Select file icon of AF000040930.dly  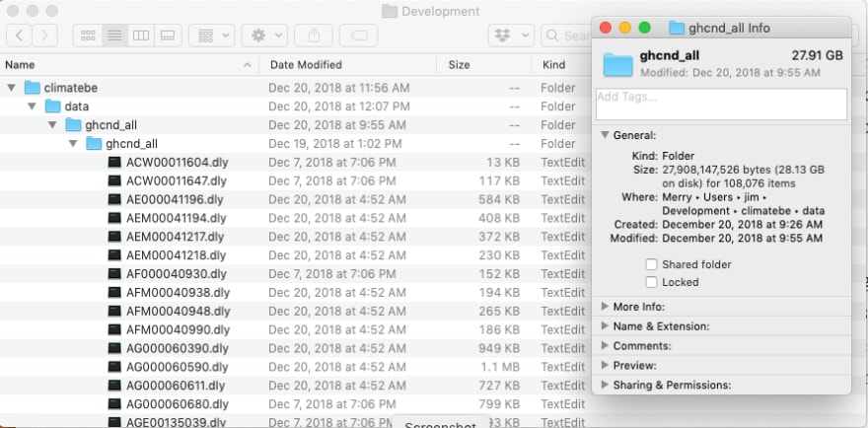[x=114, y=273]
